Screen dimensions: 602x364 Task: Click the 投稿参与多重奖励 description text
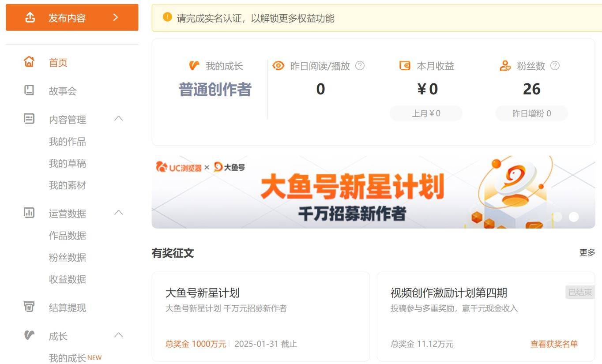(x=454, y=308)
